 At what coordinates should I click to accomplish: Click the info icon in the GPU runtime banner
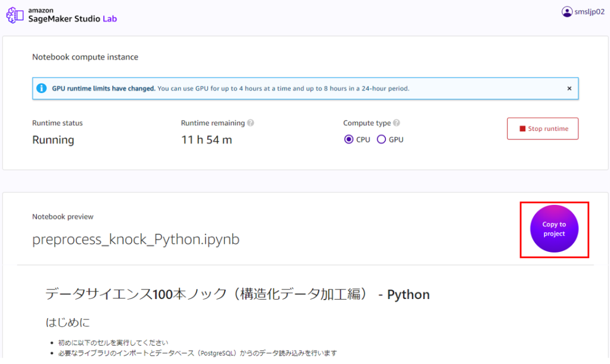coord(41,88)
